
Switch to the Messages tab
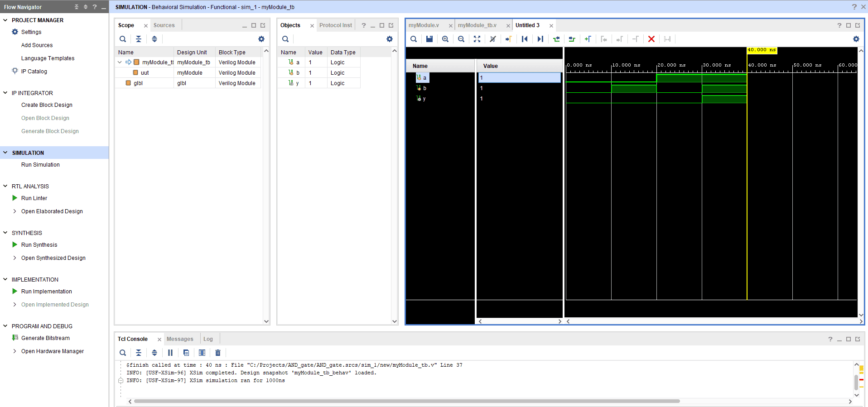pos(180,339)
